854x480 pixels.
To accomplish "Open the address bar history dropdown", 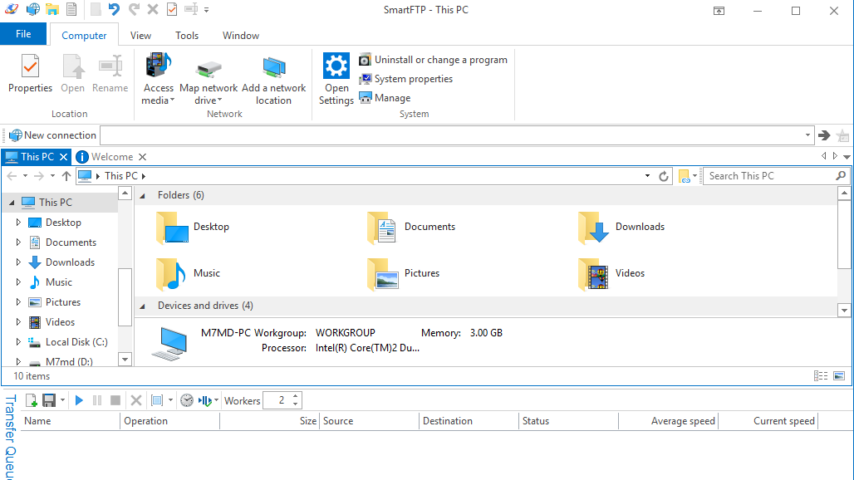I will [x=808, y=135].
